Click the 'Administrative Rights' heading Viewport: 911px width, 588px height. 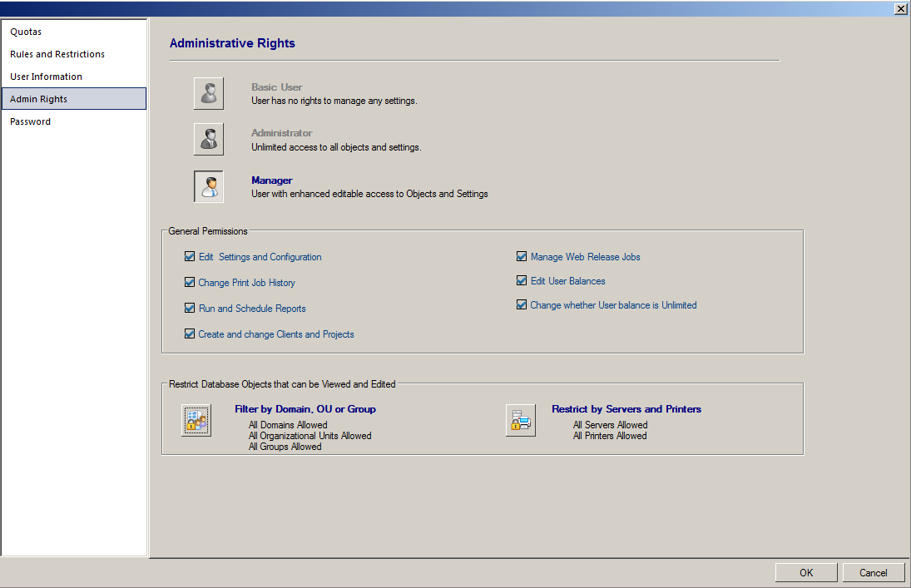point(232,43)
